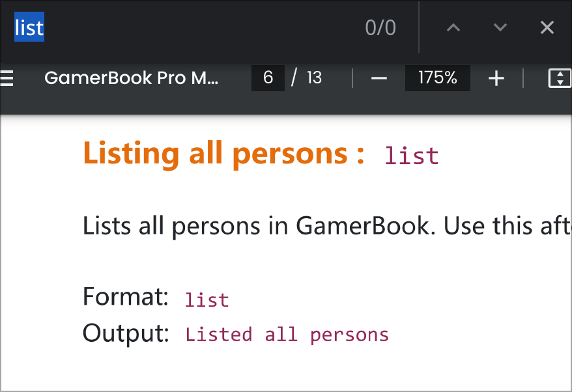Image resolution: width=572 pixels, height=392 pixels.
Task: Click the fit to page icon
Action: click(x=560, y=78)
